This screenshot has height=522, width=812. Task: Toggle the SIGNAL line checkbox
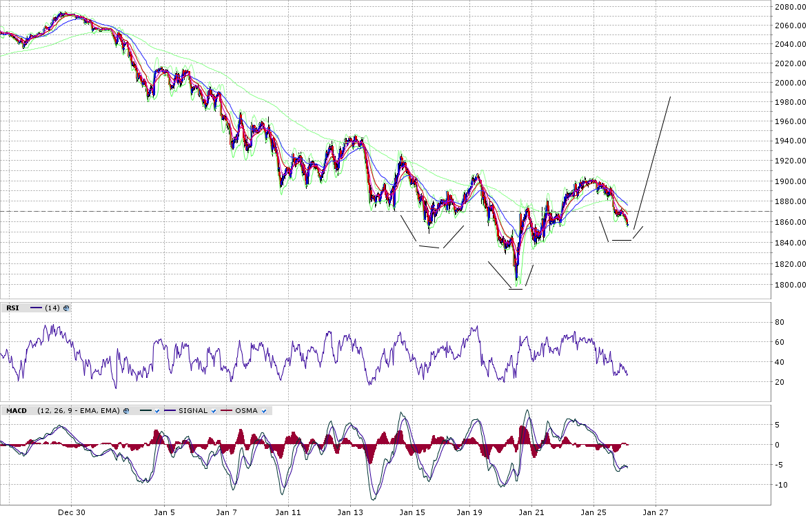click(x=213, y=411)
